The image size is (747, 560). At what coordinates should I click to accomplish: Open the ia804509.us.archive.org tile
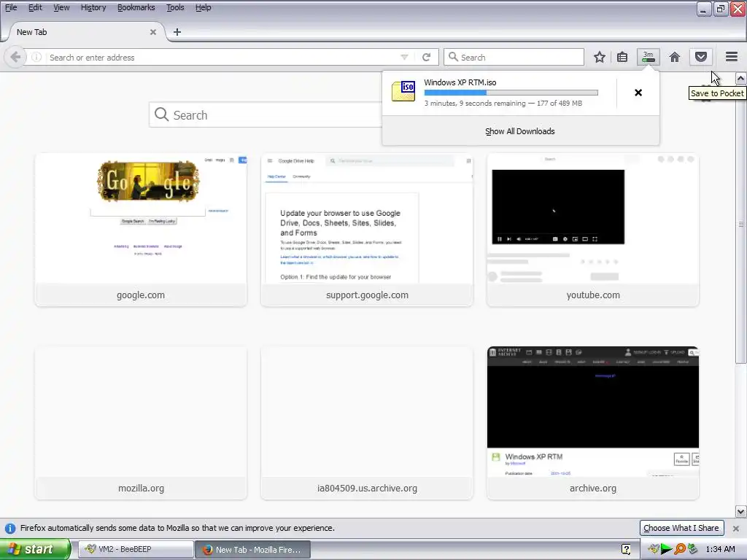point(367,423)
